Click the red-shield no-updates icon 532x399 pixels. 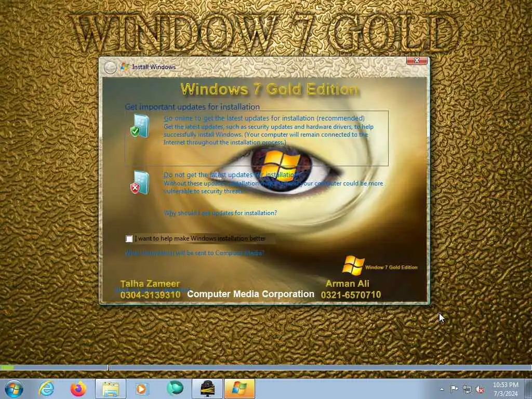point(140,182)
